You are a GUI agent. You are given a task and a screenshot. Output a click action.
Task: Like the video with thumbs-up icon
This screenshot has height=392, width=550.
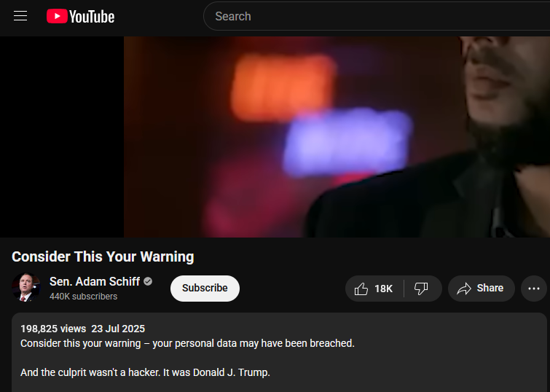361,289
